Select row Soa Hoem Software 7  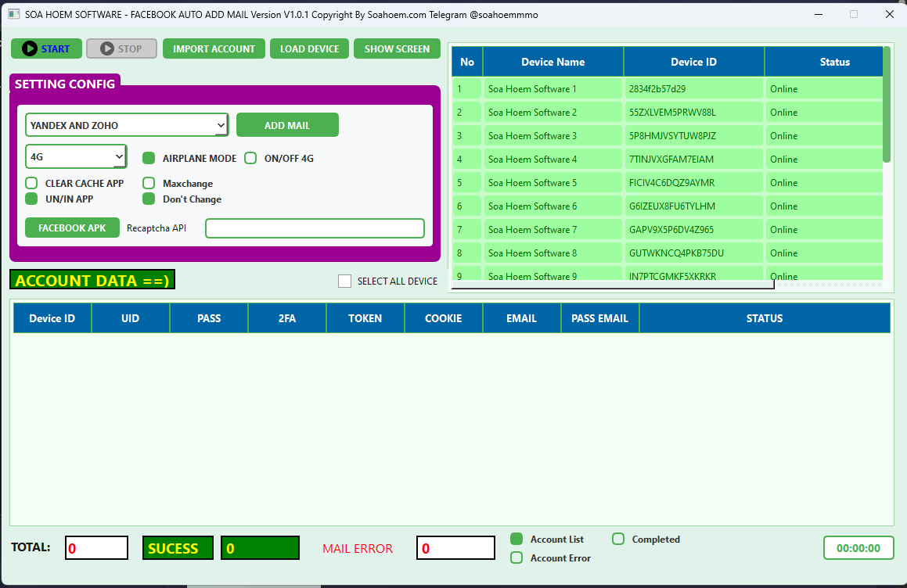(668, 230)
